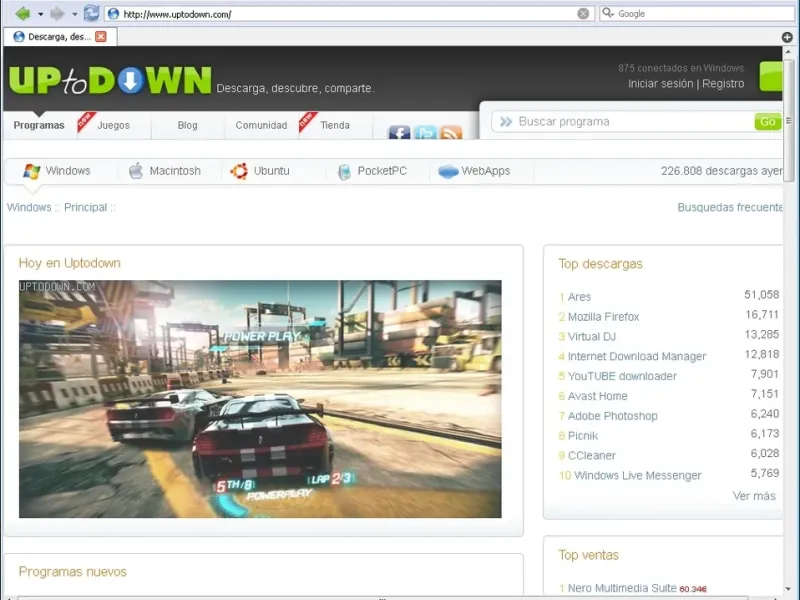Open Picnik link
This screenshot has height=600, width=800.
tap(583, 436)
